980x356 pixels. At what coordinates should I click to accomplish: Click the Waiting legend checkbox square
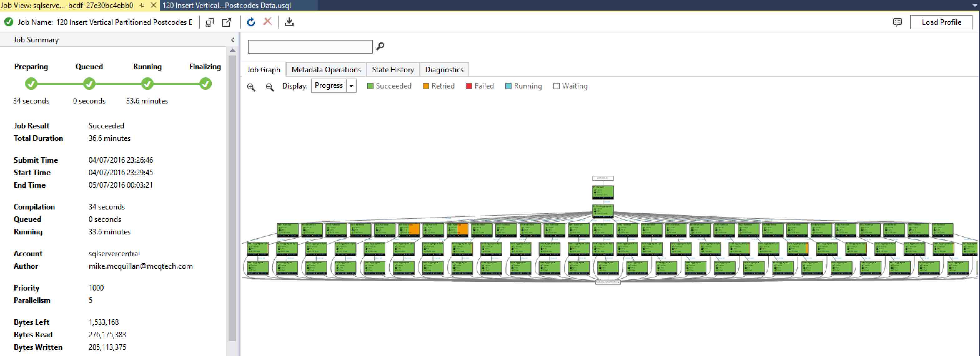(556, 86)
